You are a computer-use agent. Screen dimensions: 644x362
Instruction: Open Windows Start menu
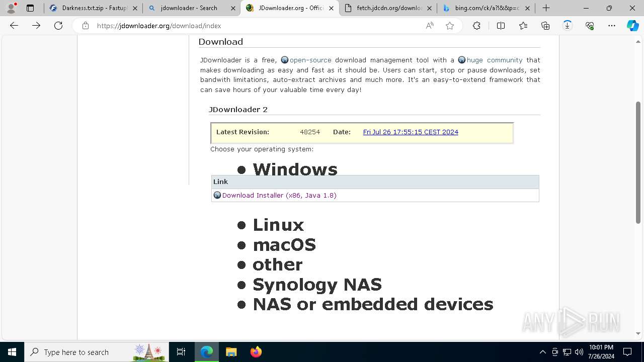tap(12, 352)
